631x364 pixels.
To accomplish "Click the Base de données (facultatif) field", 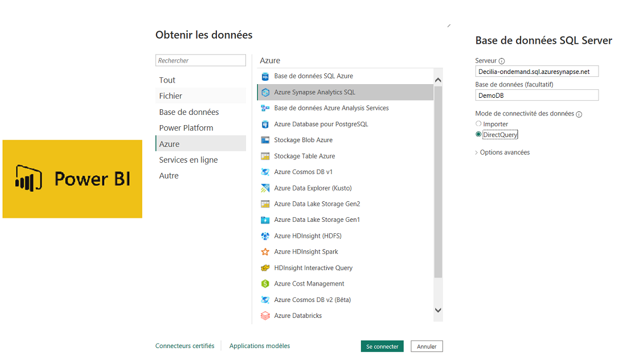I will click(x=537, y=95).
